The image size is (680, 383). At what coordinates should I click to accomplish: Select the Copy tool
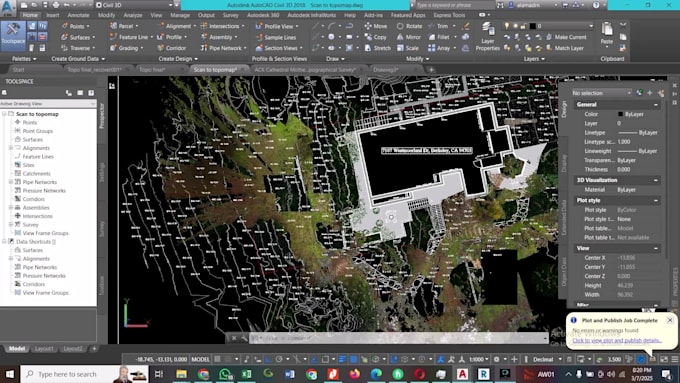(376, 37)
